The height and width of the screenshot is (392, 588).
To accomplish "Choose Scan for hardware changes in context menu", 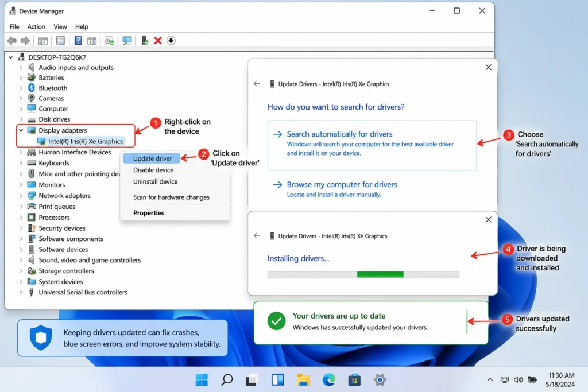I will click(x=171, y=197).
